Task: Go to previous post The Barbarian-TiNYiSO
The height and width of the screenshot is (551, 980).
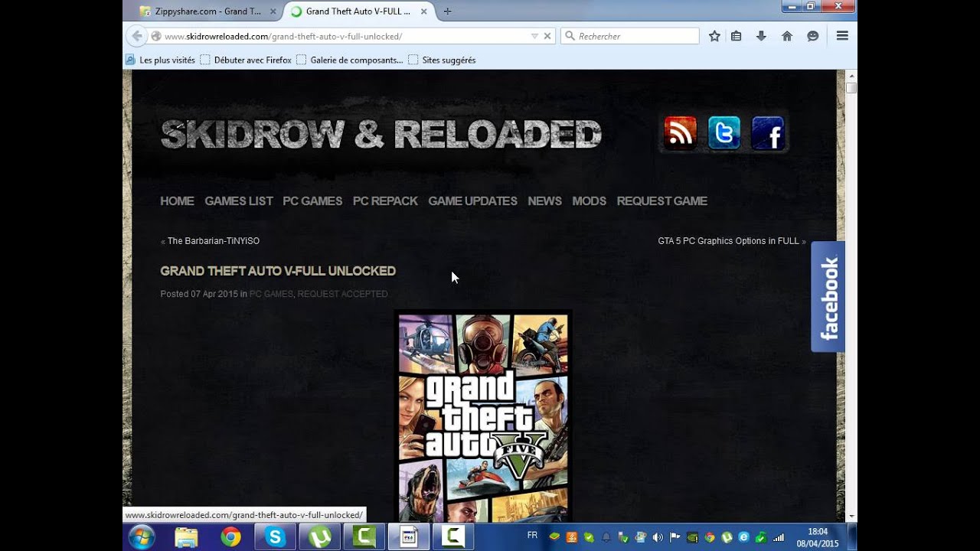Action: tap(214, 241)
